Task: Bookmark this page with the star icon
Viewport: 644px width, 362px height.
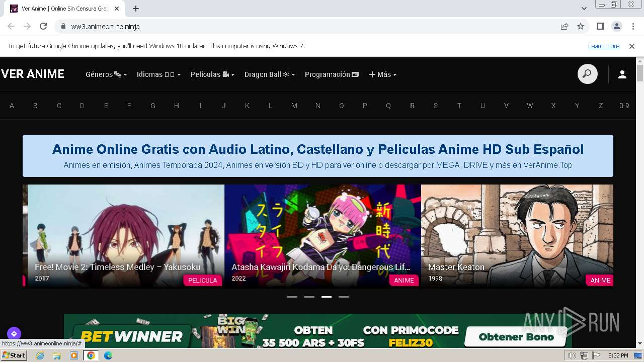Action: 581,26
